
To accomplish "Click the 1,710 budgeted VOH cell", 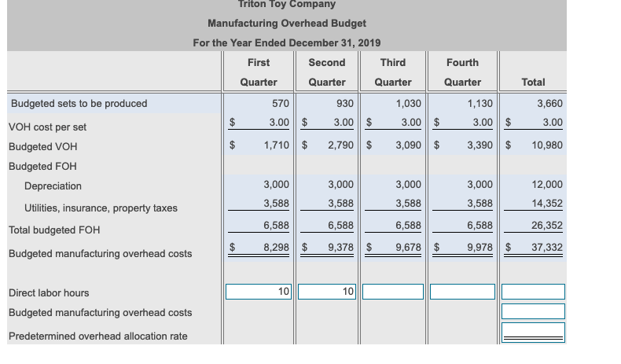I will tap(277, 145).
